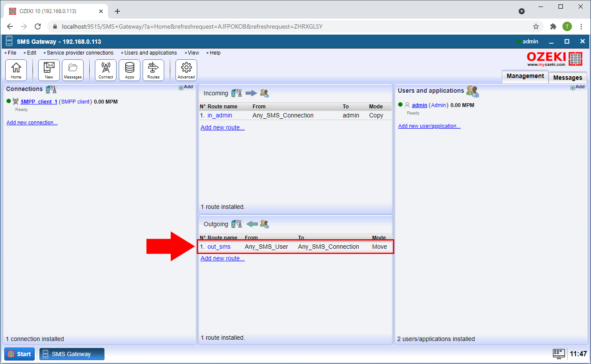Open the in_admin incoming route
Image resolution: width=591 pixels, height=364 pixels.
coord(220,116)
